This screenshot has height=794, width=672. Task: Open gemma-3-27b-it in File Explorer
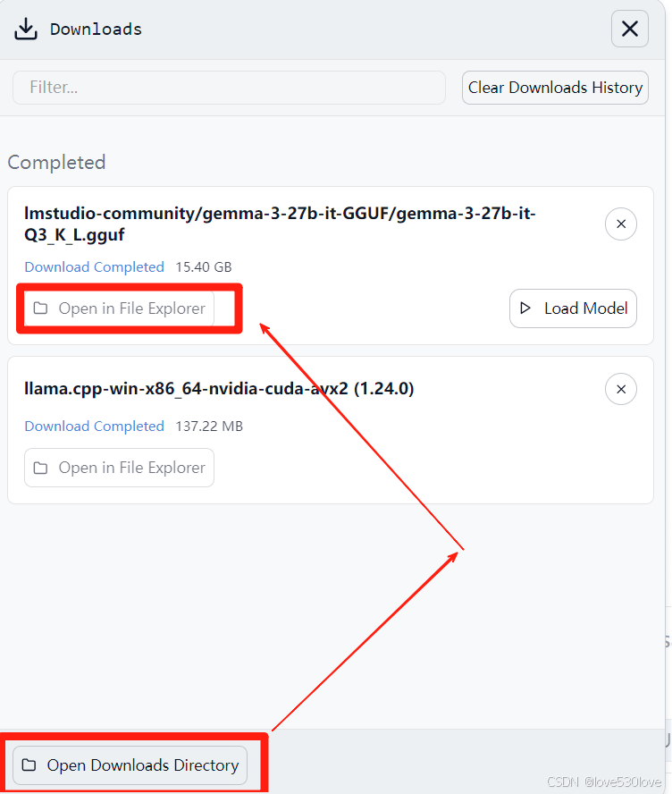point(120,308)
